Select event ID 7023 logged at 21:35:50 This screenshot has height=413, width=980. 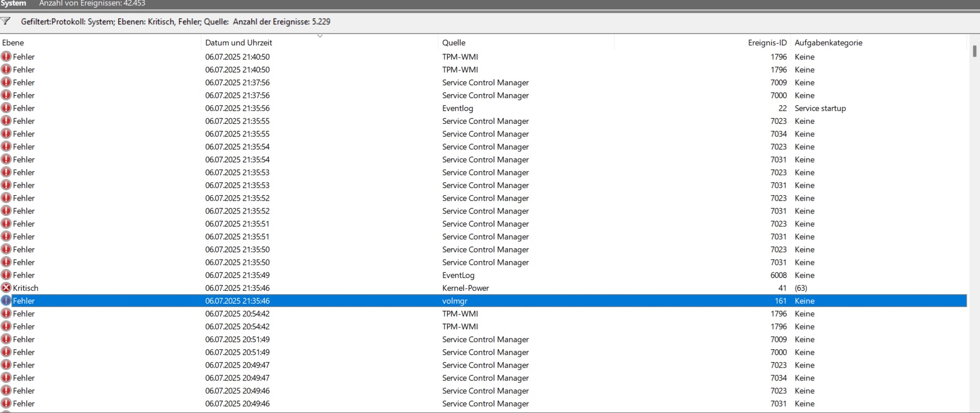point(779,249)
